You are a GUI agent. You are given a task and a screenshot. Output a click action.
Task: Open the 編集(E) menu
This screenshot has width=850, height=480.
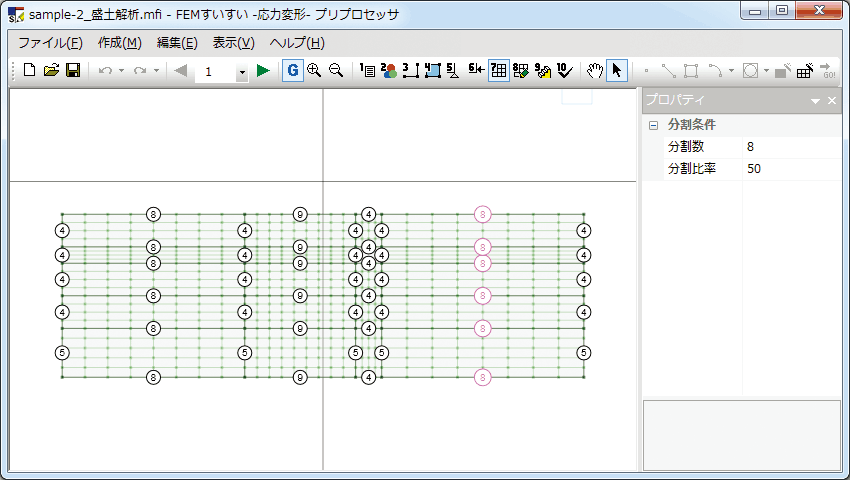click(x=177, y=43)
